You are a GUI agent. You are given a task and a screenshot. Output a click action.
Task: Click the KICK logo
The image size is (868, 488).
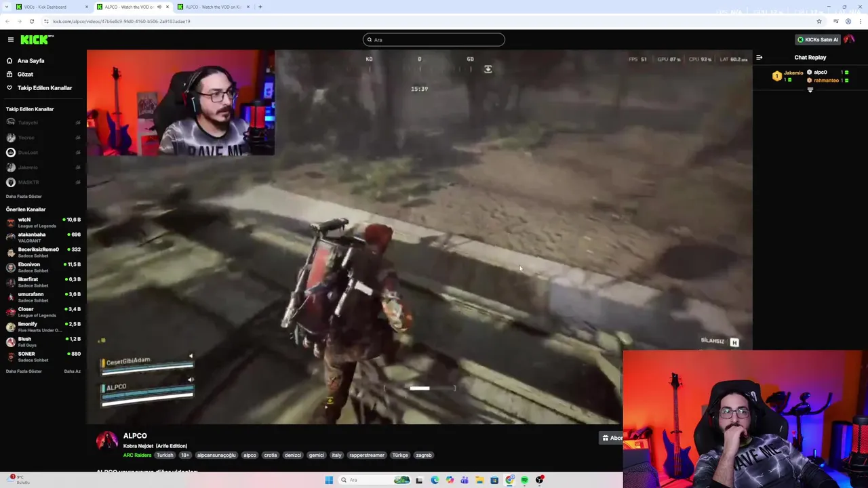[x=37, y=39]
